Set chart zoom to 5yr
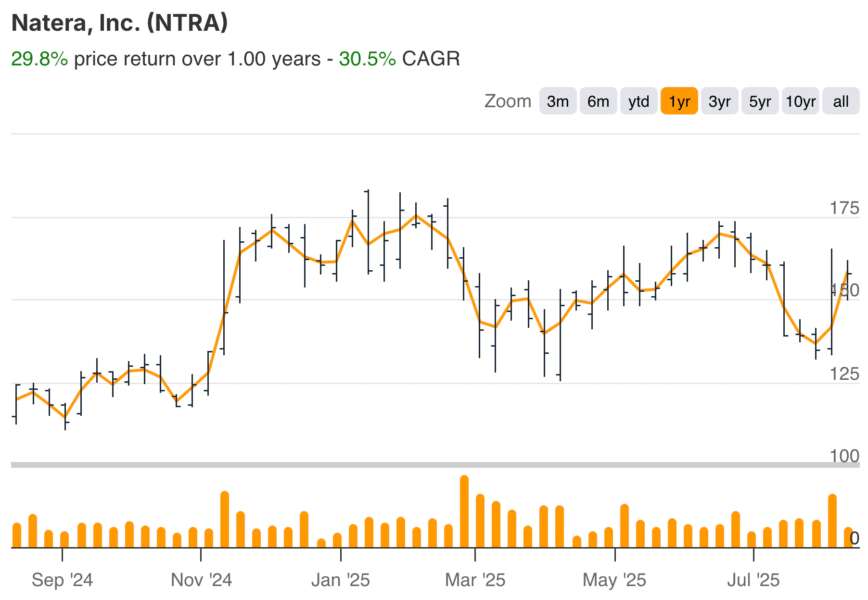This screenshot has width=868, height=600. click(x=760, y=101)
